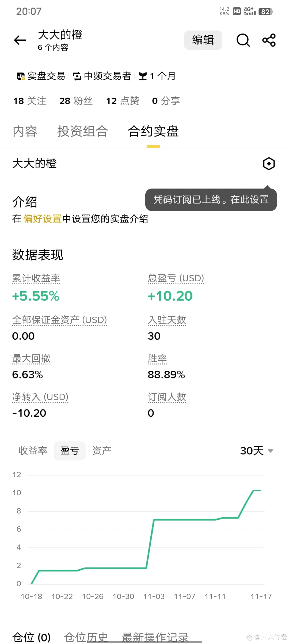Select the 资产 chart toggle

point(102,451)
